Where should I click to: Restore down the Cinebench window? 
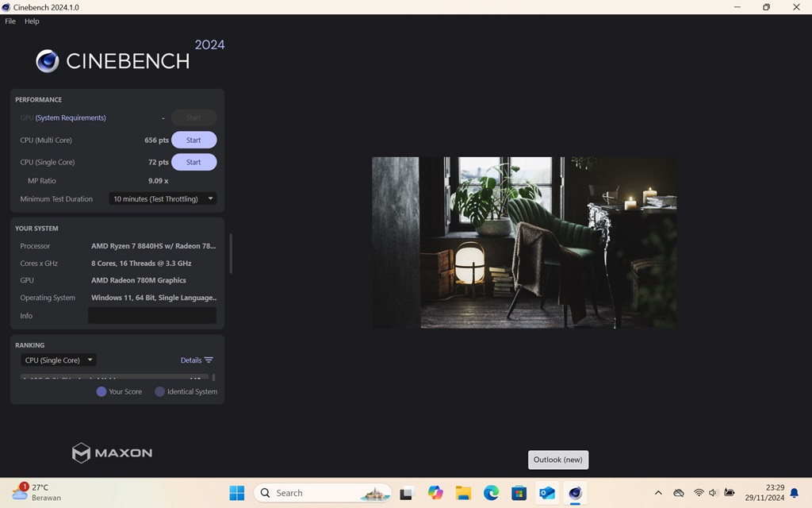coord(767,7)
